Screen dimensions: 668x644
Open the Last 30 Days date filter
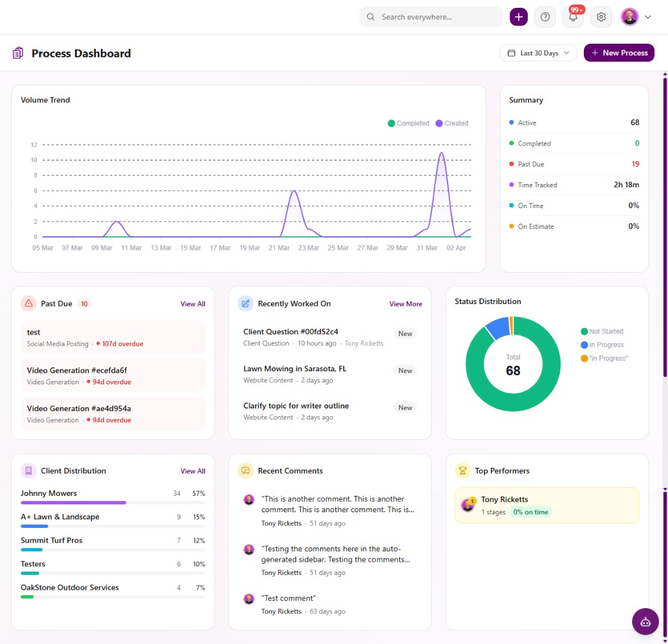538,53
